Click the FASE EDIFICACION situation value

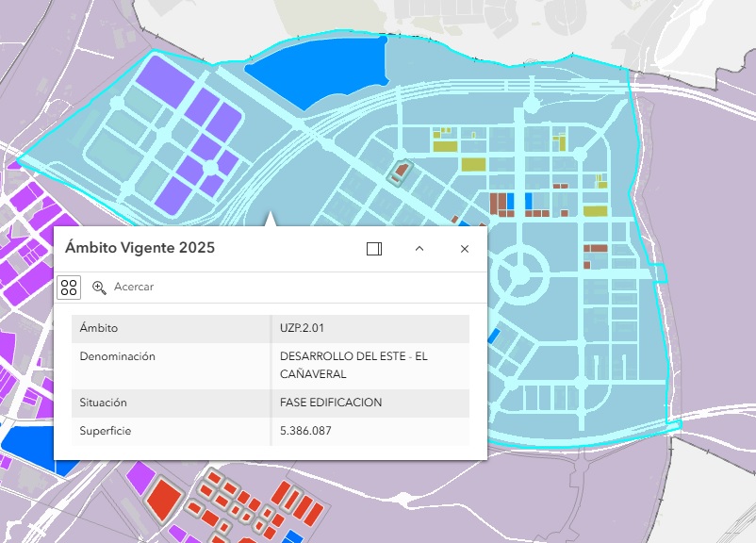(x=331, y=403)
